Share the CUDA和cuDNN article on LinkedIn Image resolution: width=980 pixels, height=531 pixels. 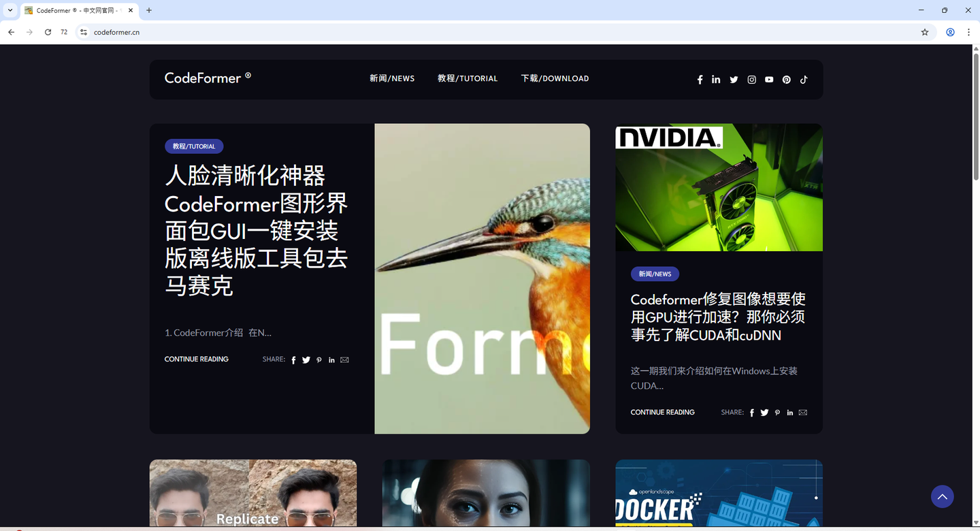pyautogui.click(x=790, y=413)
